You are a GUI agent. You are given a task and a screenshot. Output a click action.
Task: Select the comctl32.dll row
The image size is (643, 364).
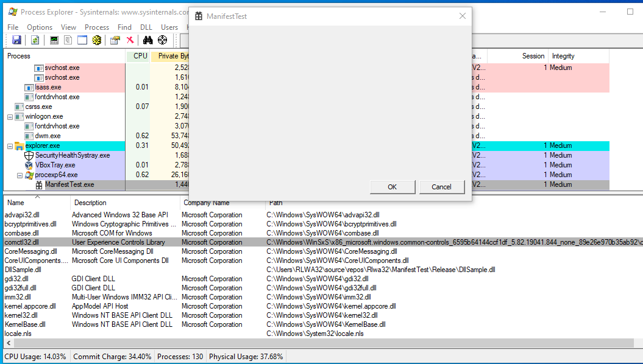(x=323, y=242)
